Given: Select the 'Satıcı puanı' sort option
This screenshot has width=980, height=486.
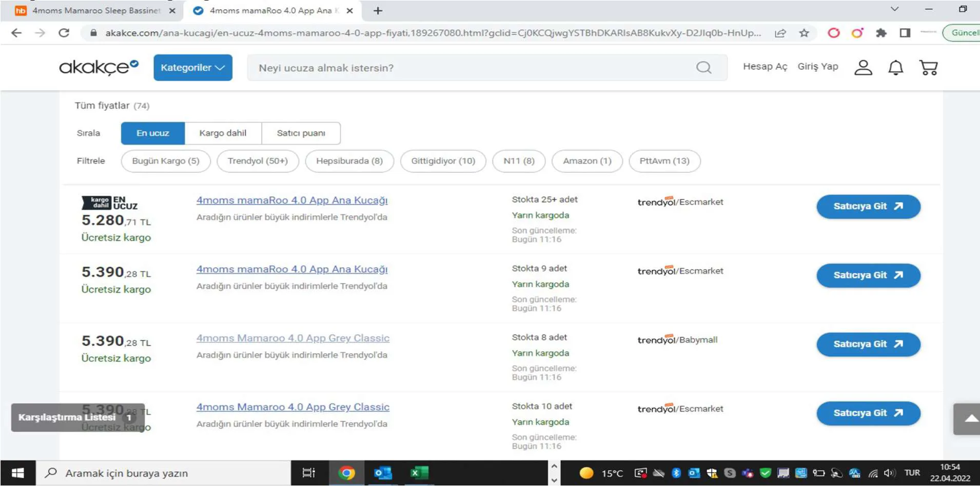Looking at the screenshot, I should pyautogui.click(x=301, y=133).
